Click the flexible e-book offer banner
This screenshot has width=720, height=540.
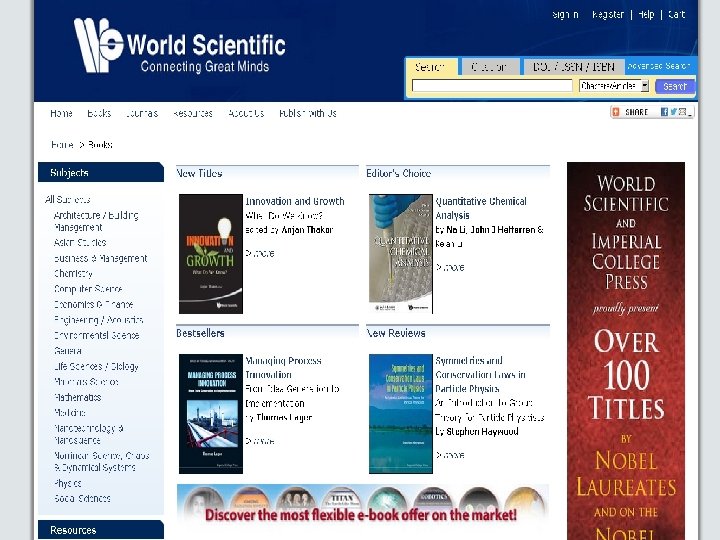click(x=363, y=505)
